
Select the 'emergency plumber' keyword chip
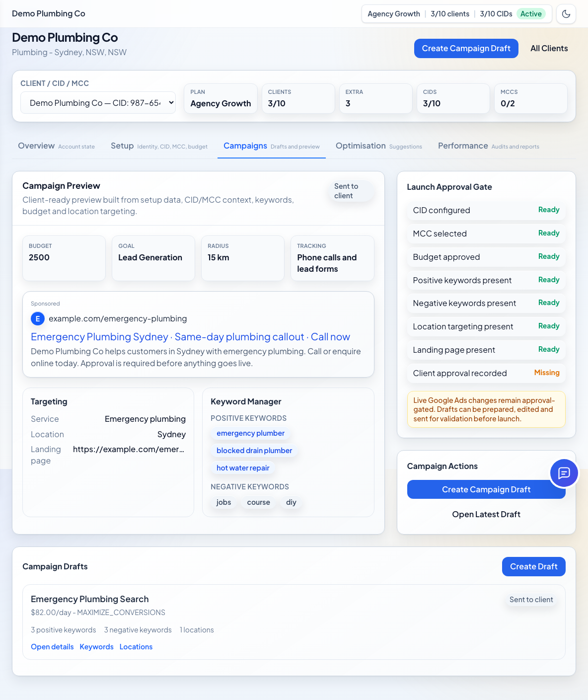click(251, 433)
